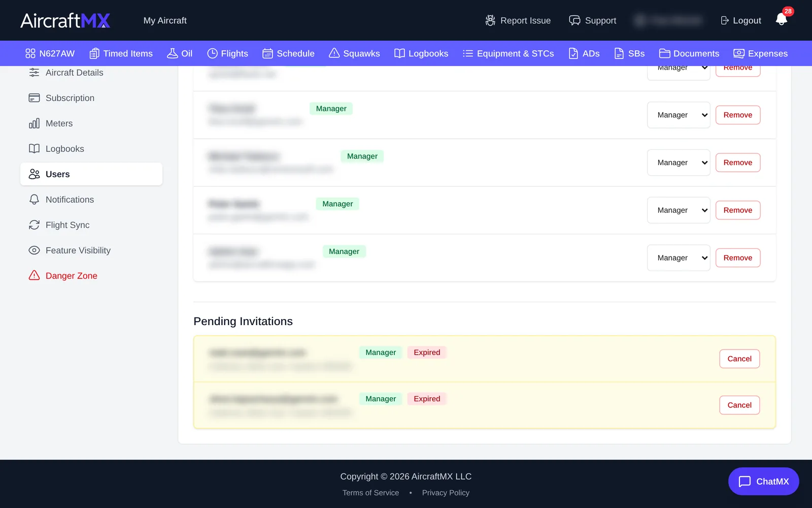Open the Privacy Policy link
This screenshot has height=508, width=812.
tap(446, 493)
